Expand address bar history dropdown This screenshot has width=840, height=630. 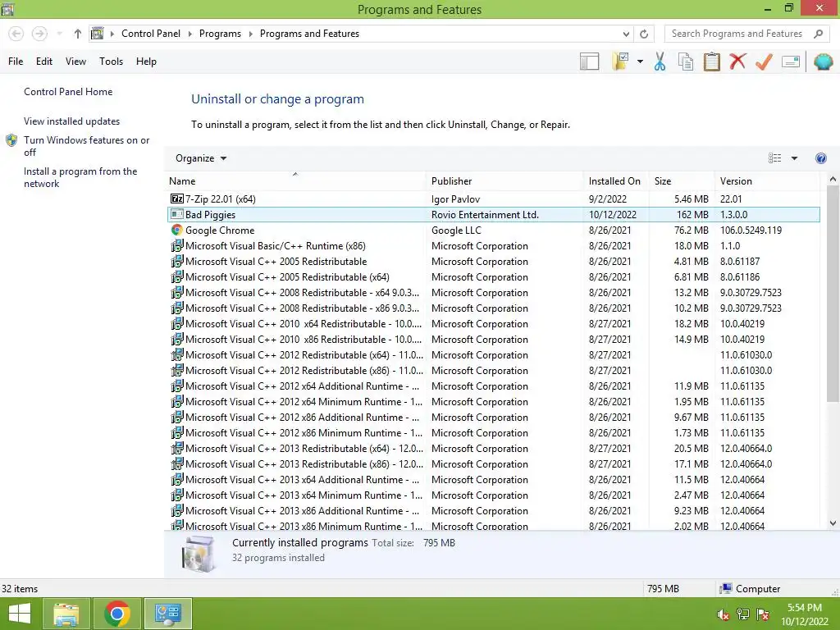(x=626, y=34)
